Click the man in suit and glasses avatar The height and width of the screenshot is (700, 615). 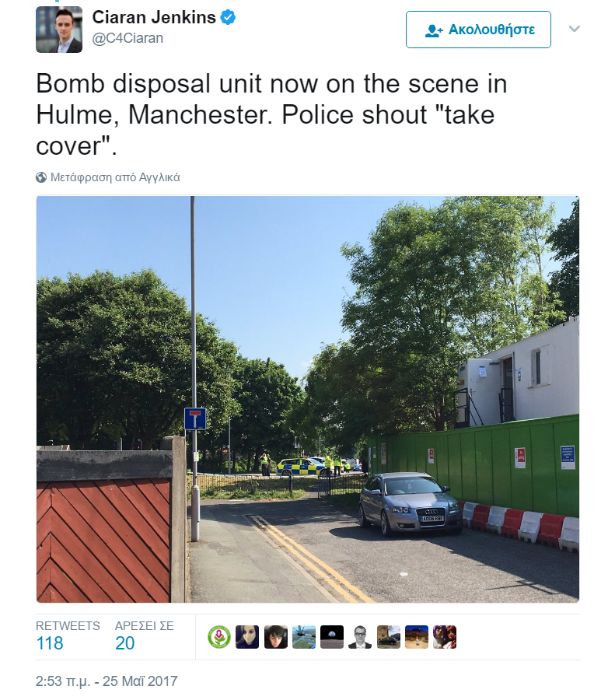coord(360,637)
